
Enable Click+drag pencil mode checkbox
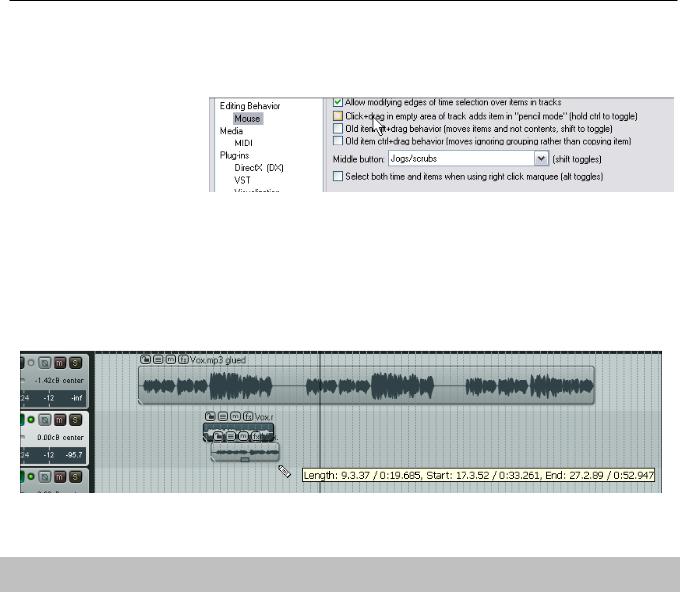[338, 116]
